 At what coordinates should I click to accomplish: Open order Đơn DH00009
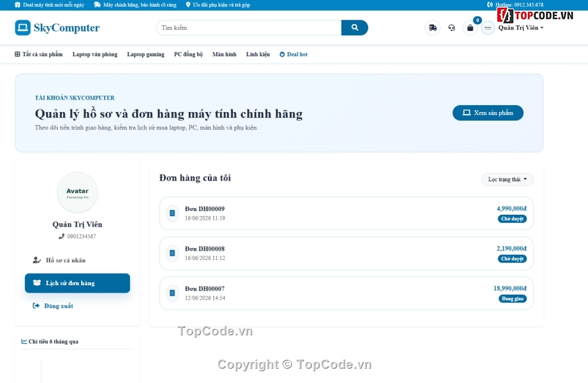347,213
